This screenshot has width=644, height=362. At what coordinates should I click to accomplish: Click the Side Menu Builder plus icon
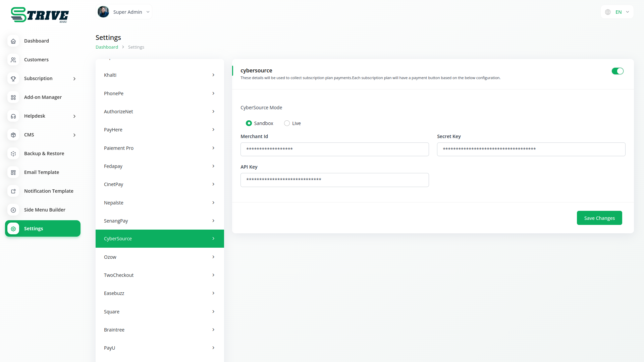13,210
